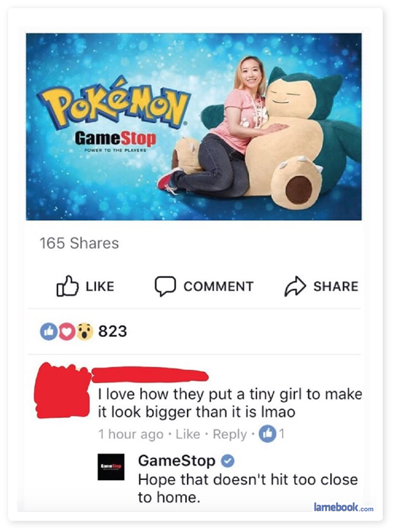Open the GameStop page name link
Viewport: 394px width, 532px height.
[x=176, y=461]
